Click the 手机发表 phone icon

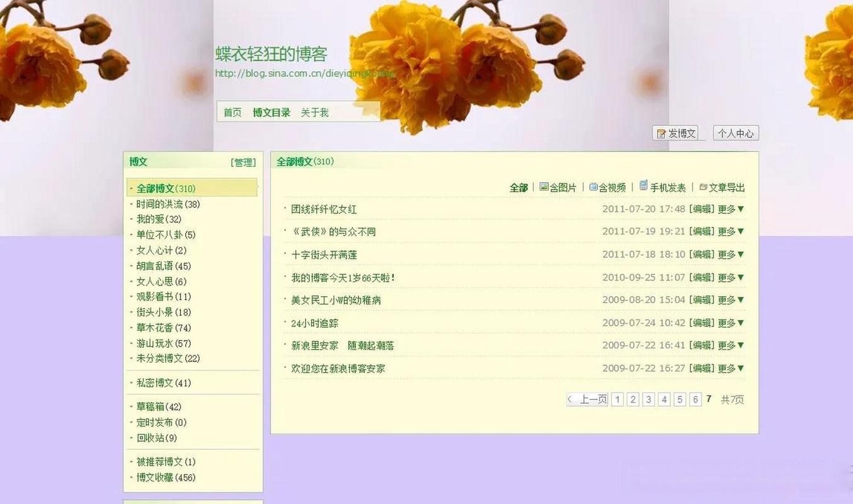(644, 185)
